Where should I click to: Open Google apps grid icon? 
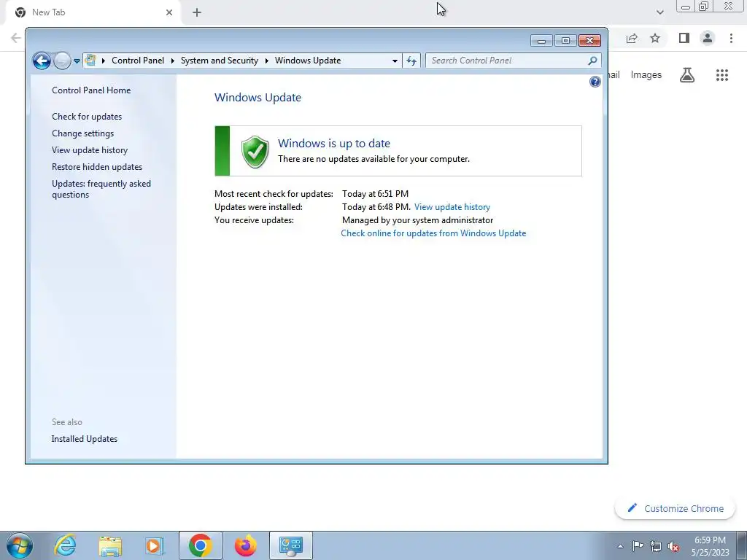click(721, 75)
